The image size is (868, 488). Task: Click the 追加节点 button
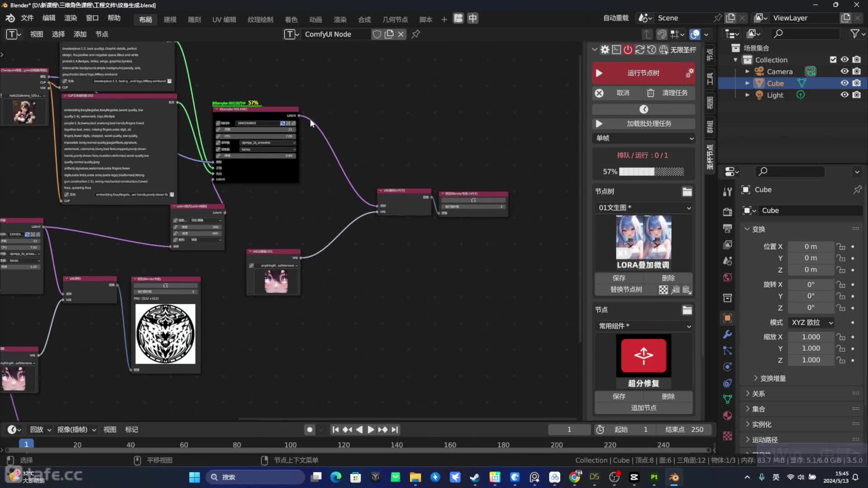(x=644, y=408)
